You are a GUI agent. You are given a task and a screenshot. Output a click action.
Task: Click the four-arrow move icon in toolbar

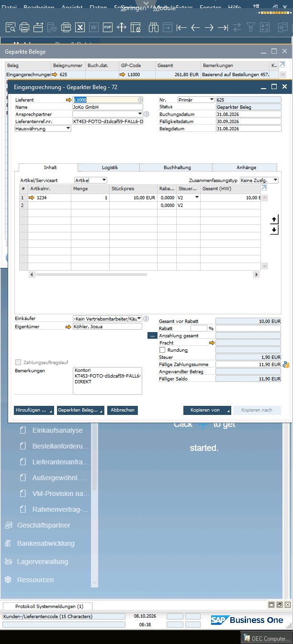(122, 27)
